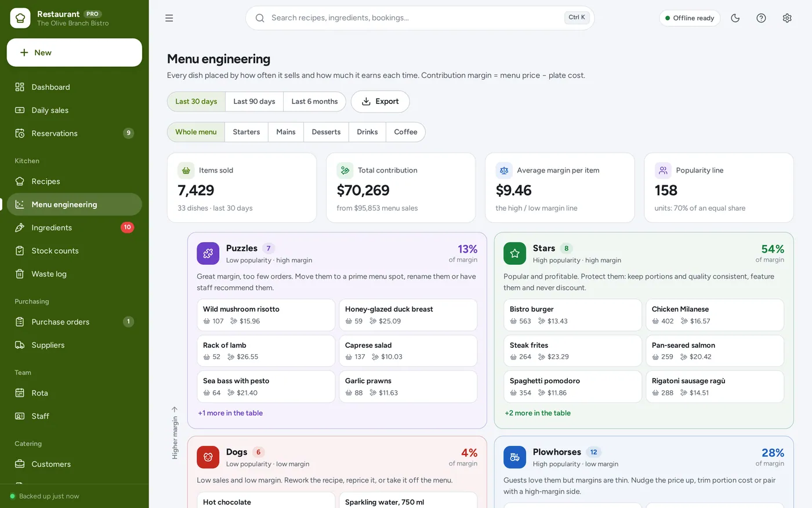Filter the menu to Drinks
Viewport: 812px width, 508px height.
367,132
